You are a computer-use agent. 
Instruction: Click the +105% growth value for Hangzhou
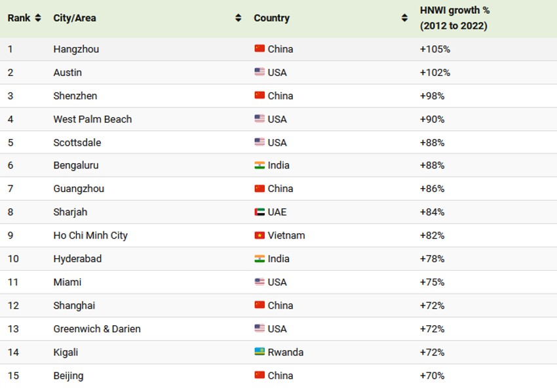coord(435,49)
